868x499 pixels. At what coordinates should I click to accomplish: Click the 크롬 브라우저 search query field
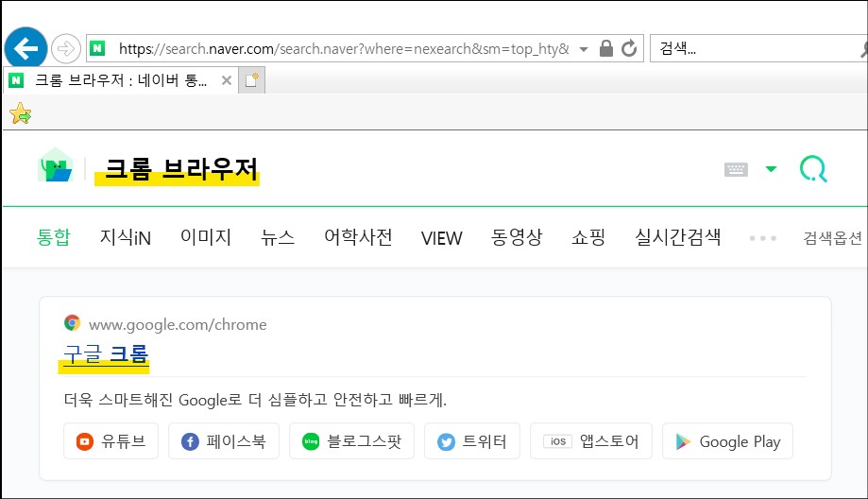click(x=181, y=169)
